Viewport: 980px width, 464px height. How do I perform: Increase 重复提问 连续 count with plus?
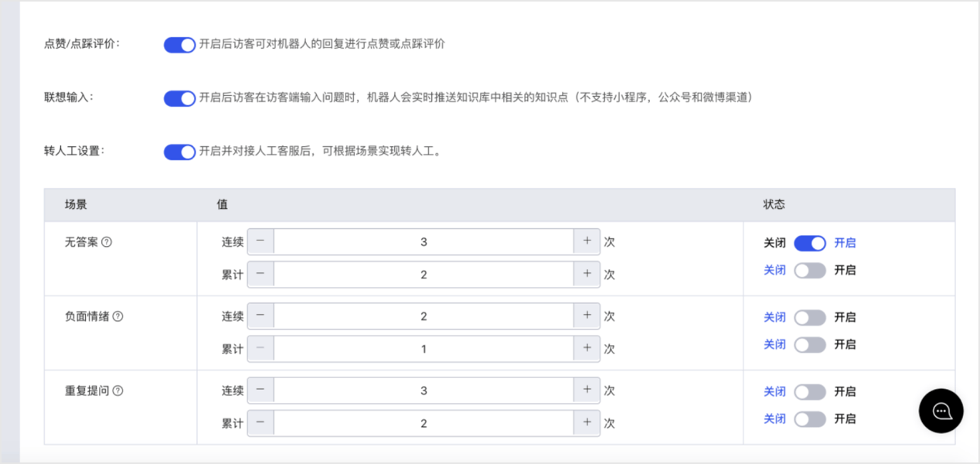pyautogui.click(x=587, y=391)
